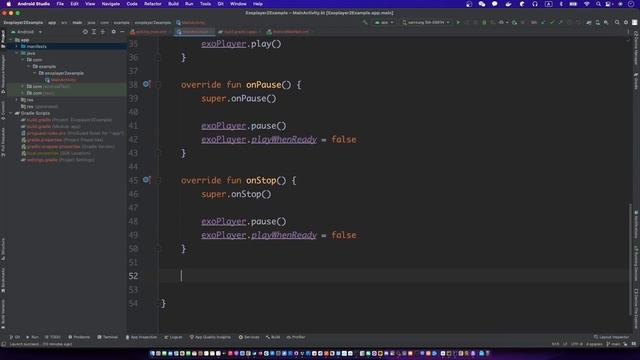This screenshot has height=360, width=640.
Task: Open the Git menu in menu bar
Action: pos(220,4)
